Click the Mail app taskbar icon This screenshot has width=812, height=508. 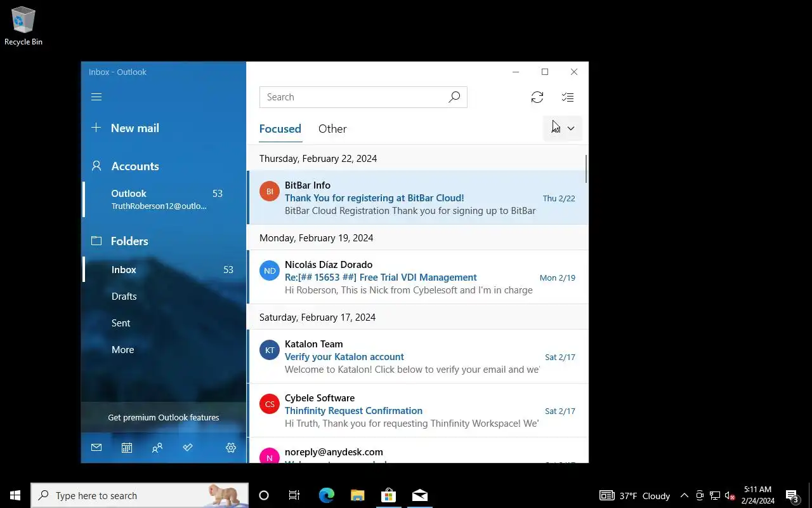click(419, 495)
